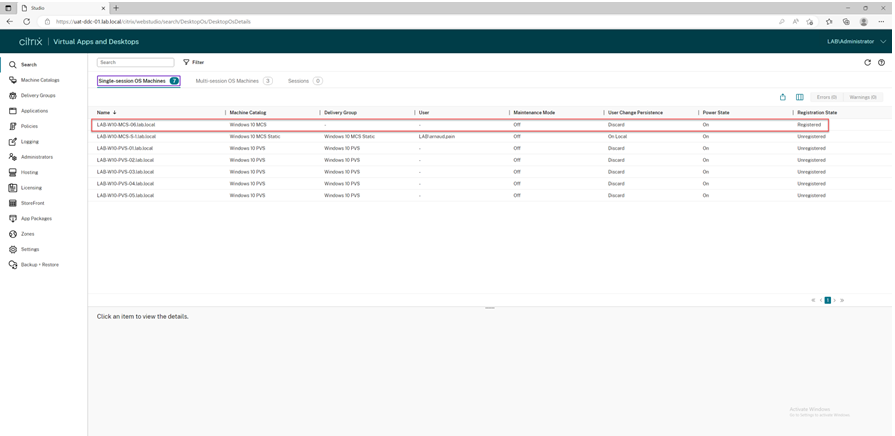The width and height of the screenshot is (895, 436).
Task: Click the browser back arrow
Action: pos(9,21)
